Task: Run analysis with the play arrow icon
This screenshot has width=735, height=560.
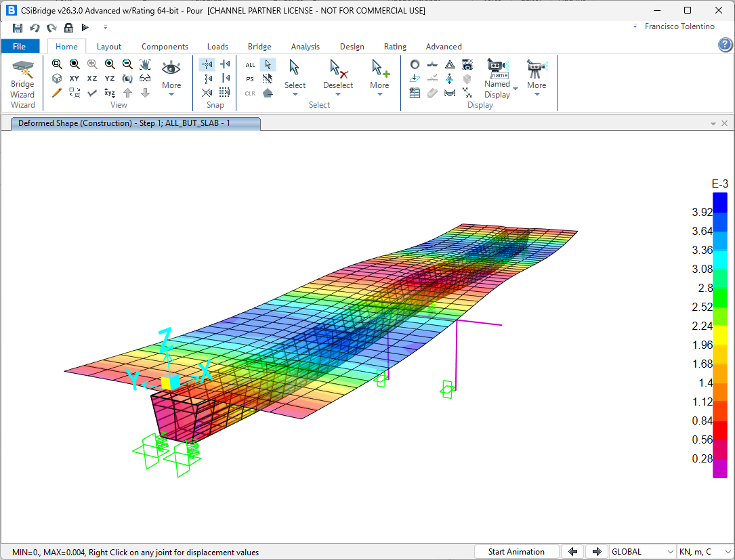Action: click(85, 28)
